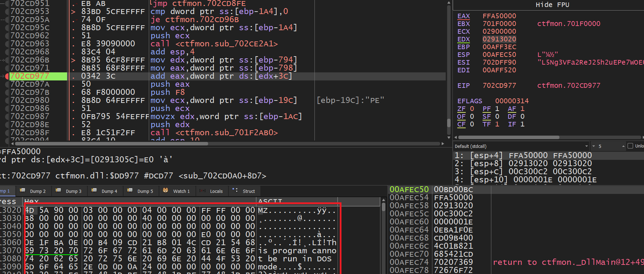Select the call ctfmon.sub_702CE2A1 instruction
Screen dimensions: 644x274
[214, 44]
